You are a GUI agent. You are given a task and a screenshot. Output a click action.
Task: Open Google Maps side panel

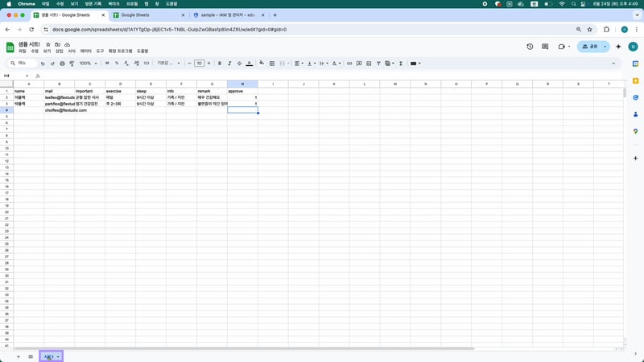(x=635, y=131)
